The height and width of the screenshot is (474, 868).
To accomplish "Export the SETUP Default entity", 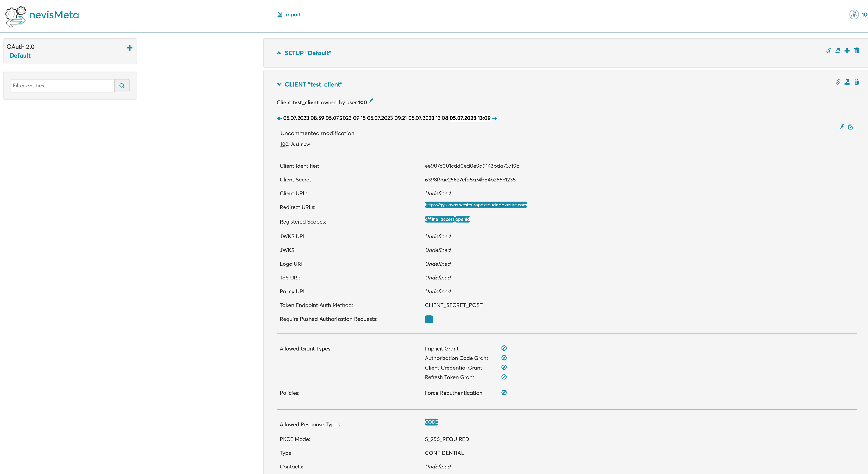I will click(838, 51).
